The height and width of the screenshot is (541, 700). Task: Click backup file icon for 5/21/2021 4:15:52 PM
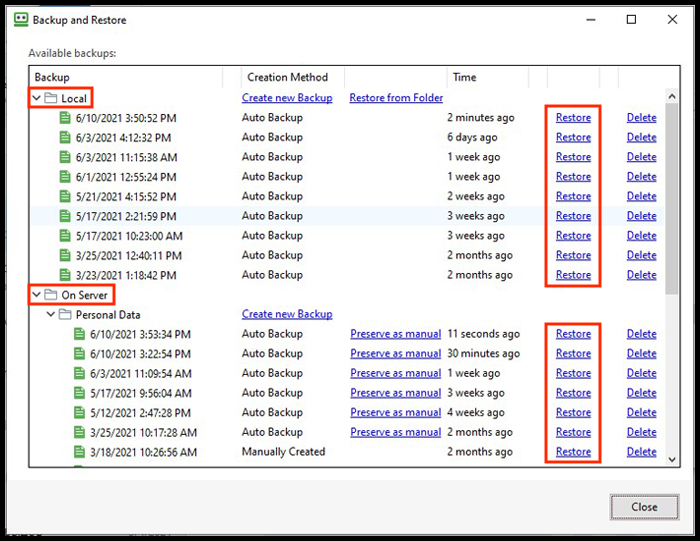pos(65,196)
